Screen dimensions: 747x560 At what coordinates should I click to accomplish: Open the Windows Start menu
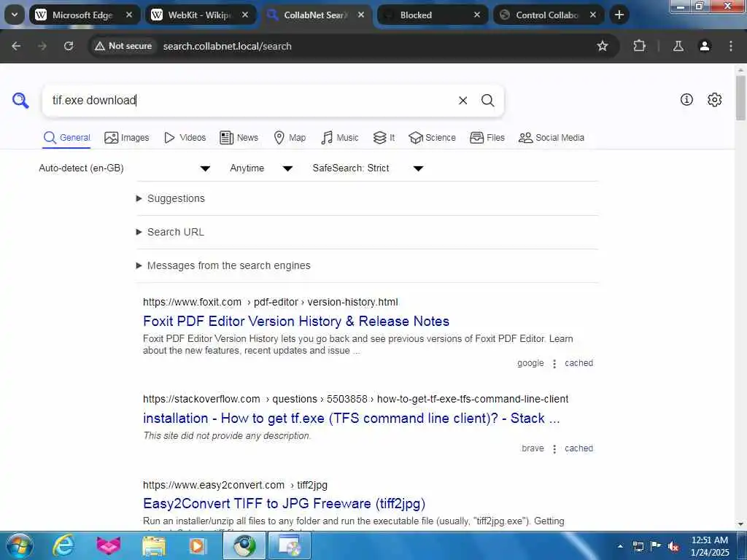click(20, 545)
